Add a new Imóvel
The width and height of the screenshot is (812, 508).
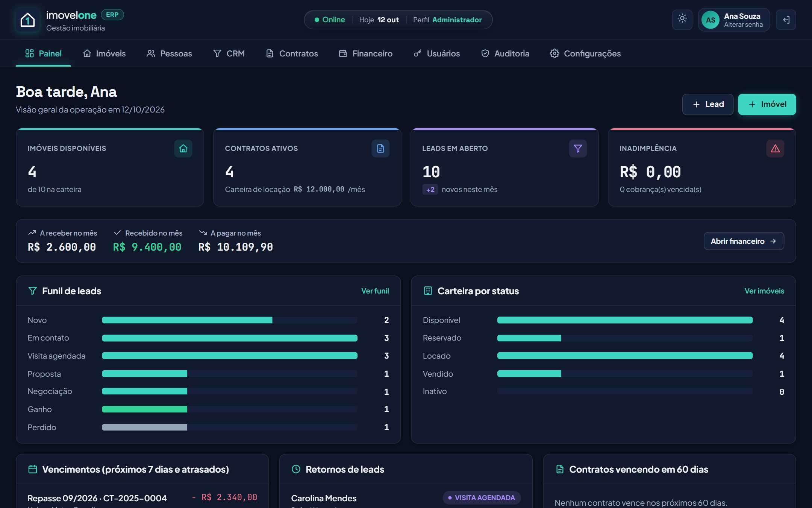pos(767,104)
